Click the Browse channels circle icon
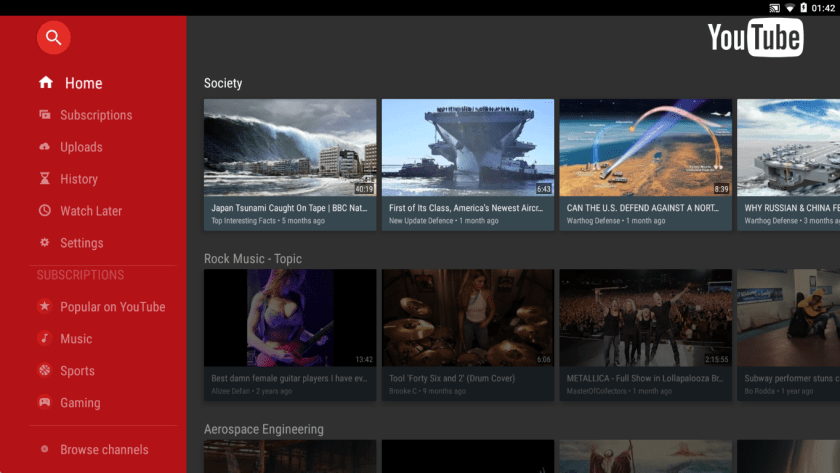 coord(44,449)
